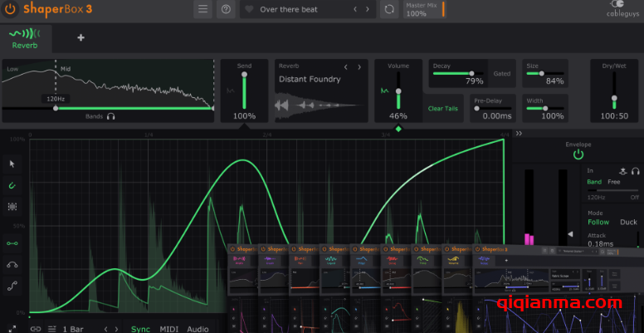Click the reverb impulse waveform preview
Image resolution: width=644 pixels, height=333 pixels.
[320, 105]
